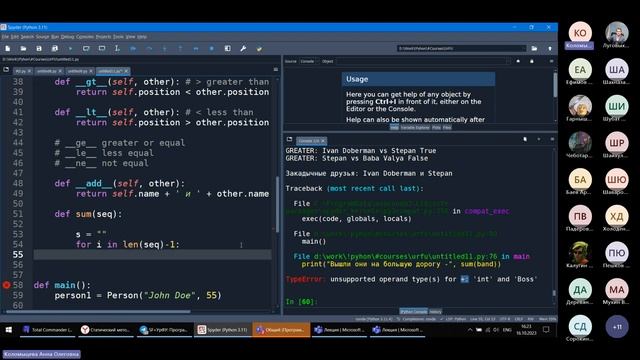
Task: Open ENG language indicator in tray
Action: pyautogui.click(x=507, y=330)
